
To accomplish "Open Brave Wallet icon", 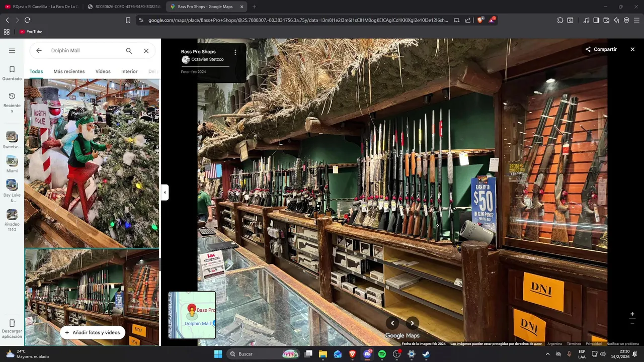I will point(606,20).
